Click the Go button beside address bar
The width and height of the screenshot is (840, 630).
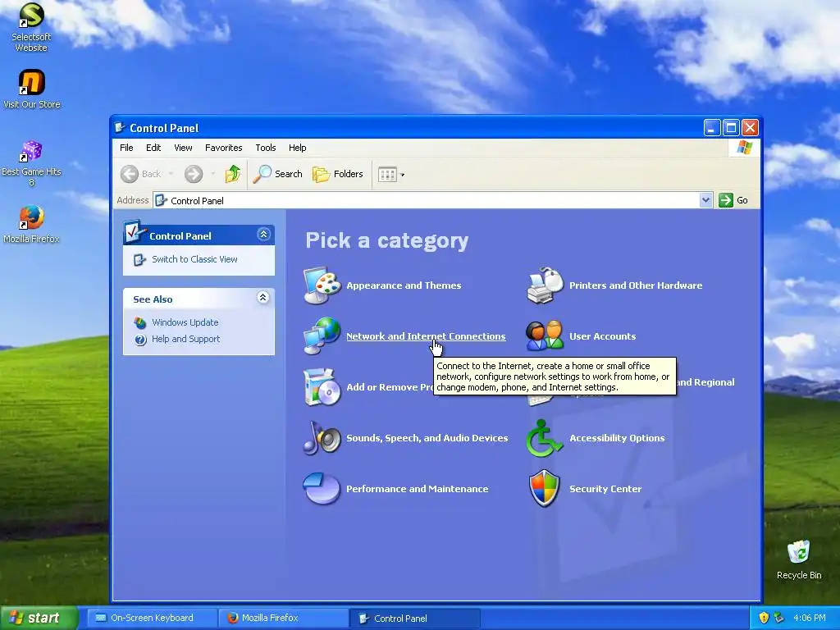733,200
